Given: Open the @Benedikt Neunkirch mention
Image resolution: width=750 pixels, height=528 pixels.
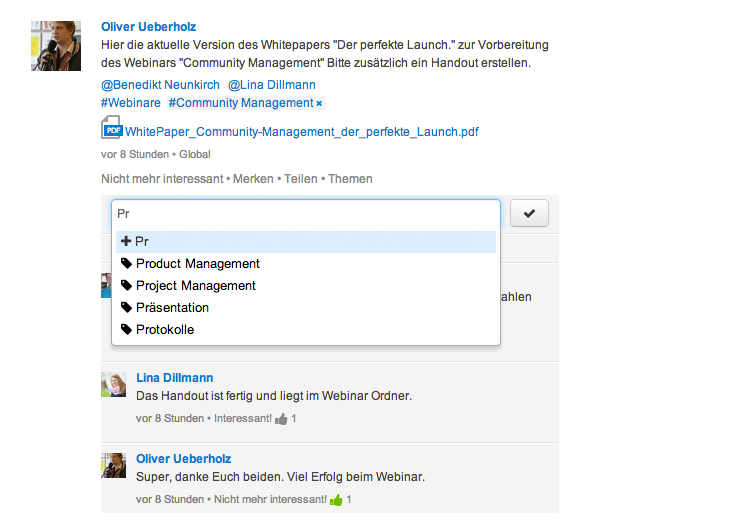Looking at the screenshot, I should pyautogui.click(x=160, y=85).
